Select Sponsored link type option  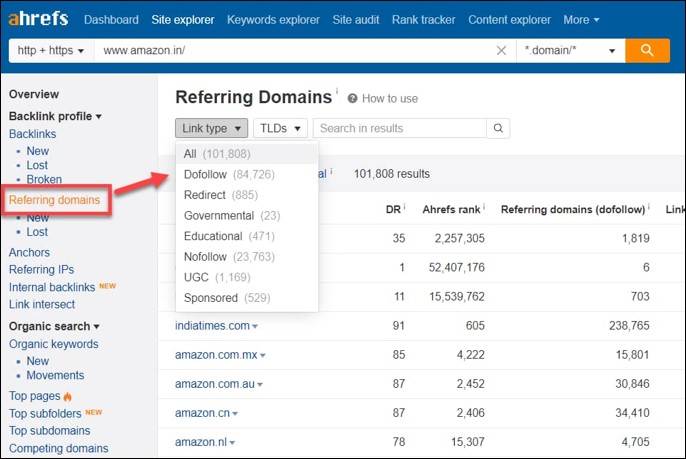coord(246,298)
